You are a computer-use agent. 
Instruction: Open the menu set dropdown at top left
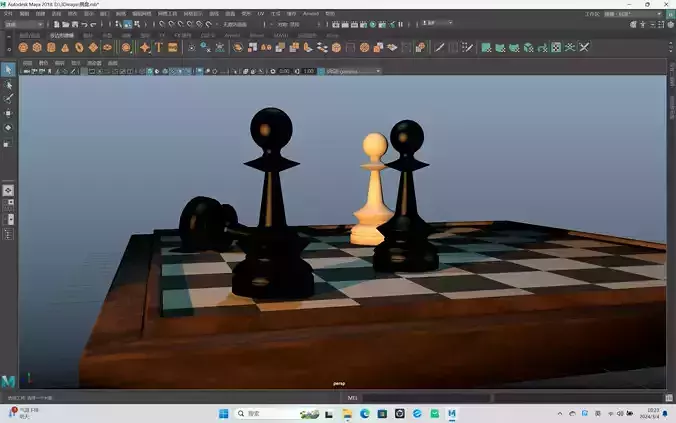click(x=24, y=25)
